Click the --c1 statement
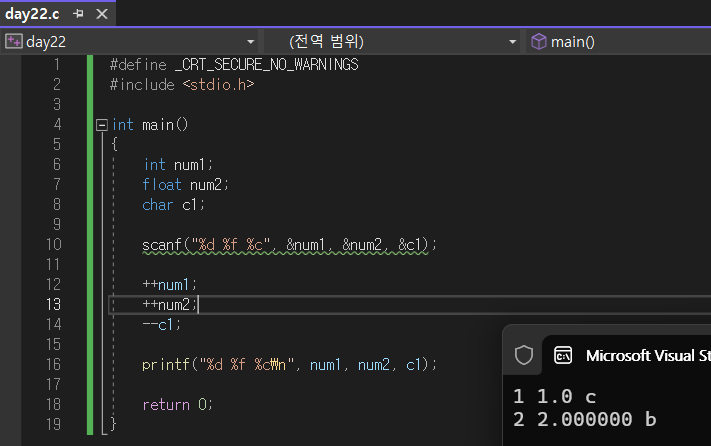Image resolution: width=711 pixels, height=446 pixels. (x=162, y=325)
